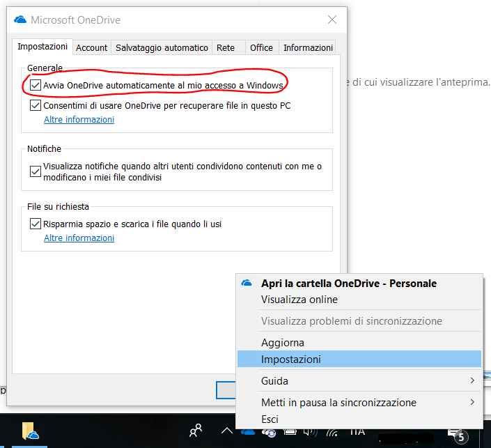
Task: Click Altre informazioni link under File su richiesta
Action: 79,238
